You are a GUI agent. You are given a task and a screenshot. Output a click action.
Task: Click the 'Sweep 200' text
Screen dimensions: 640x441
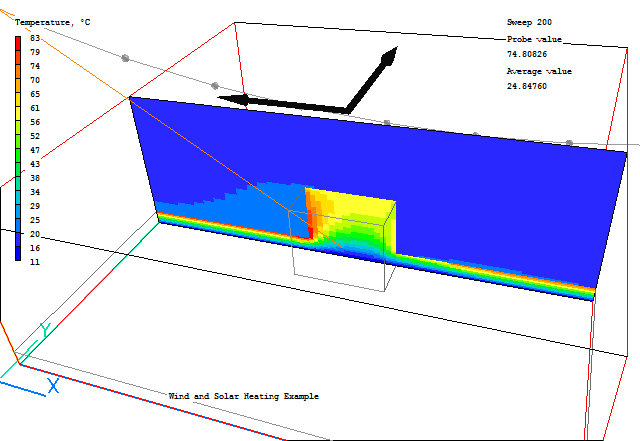pos(529,21)
